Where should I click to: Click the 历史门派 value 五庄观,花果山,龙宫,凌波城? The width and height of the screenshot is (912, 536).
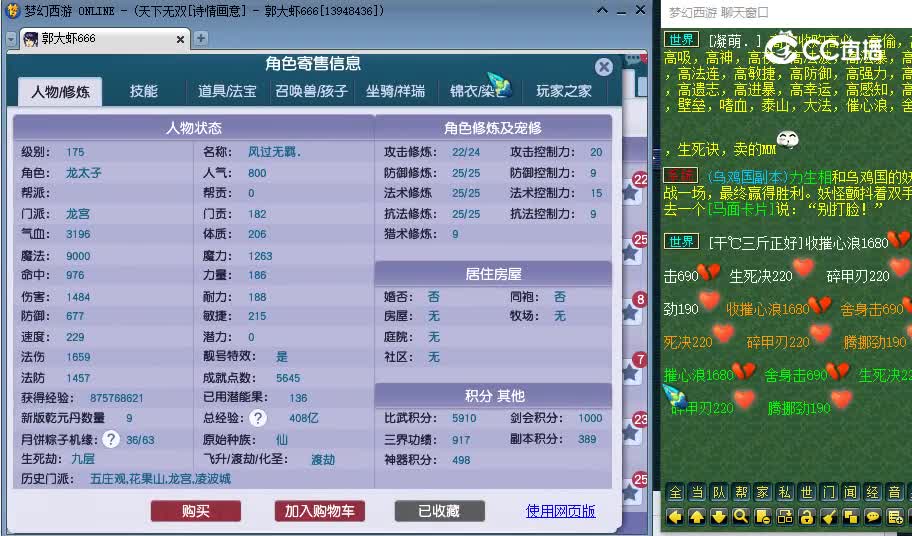pos(161,479)
